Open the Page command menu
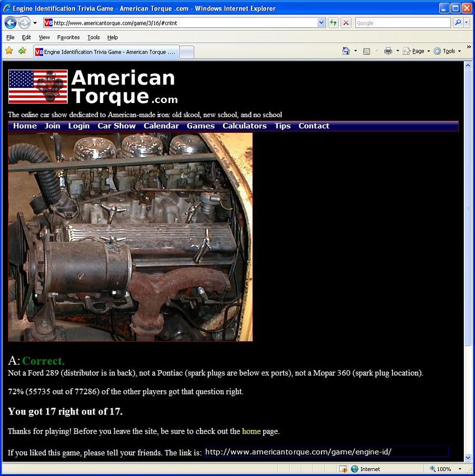The image size is (475, 476). [416, 51]
